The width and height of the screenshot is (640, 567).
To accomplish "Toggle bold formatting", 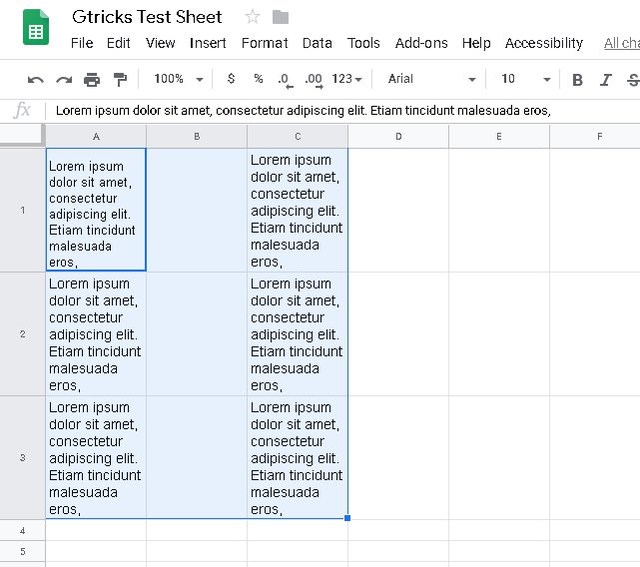I will click(x=577, y=79).
